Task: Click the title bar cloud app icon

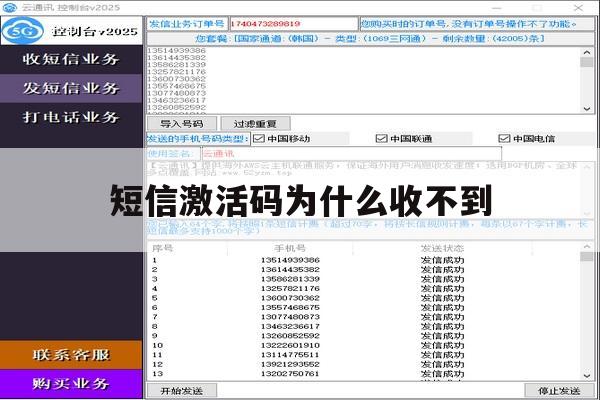Action: click(x=10, y=7)
